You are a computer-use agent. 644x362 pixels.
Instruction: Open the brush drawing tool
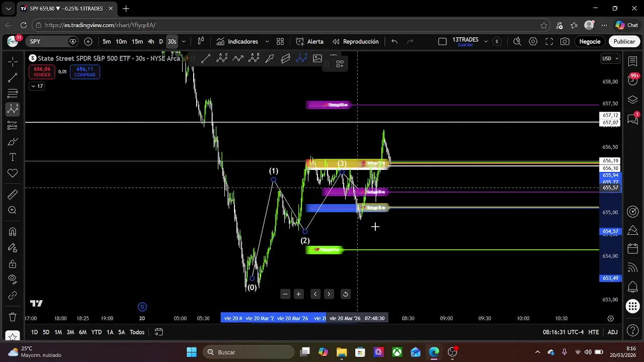[13, 141]
